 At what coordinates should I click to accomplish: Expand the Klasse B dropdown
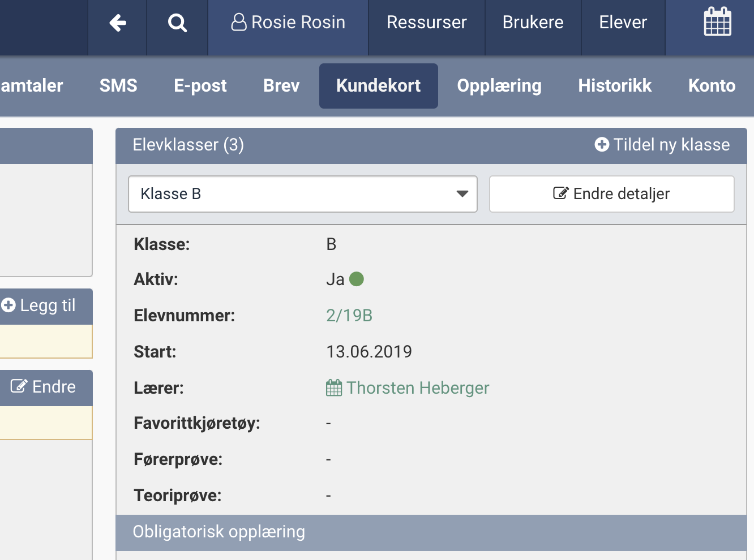click(x=303, y=194)
